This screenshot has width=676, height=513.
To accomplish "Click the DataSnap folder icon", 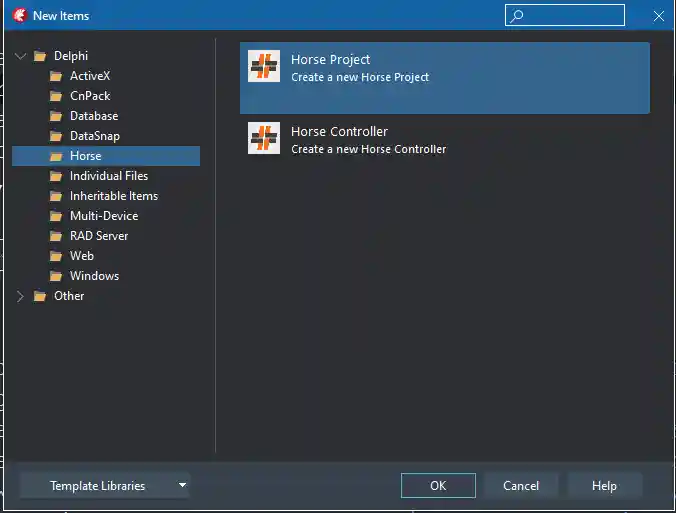I will click(x=56, y=136).
